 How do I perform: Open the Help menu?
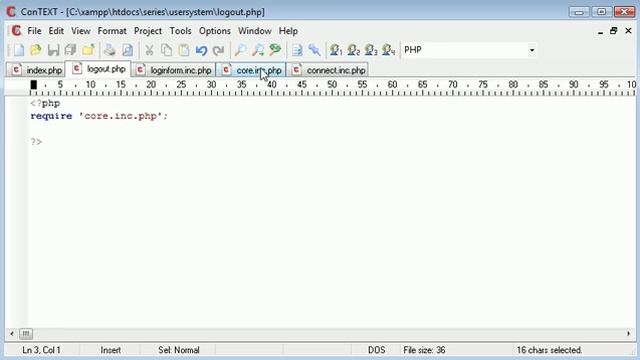(288, 31)
